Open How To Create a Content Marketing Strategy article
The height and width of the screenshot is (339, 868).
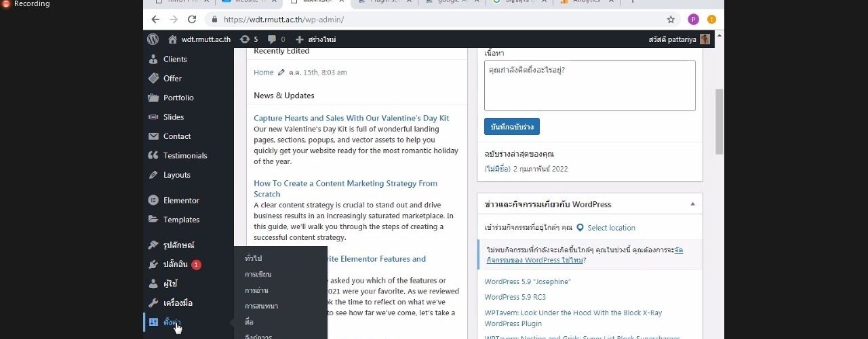(x=345, y=188)
